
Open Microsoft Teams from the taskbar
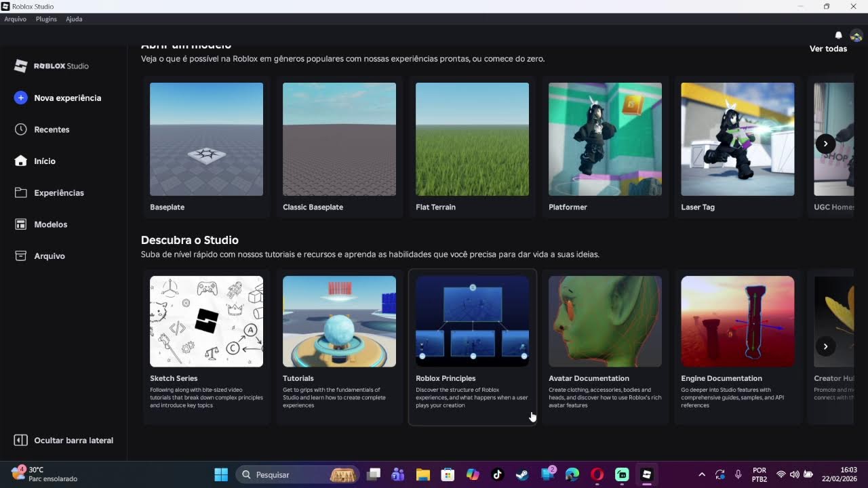point(398,474)
